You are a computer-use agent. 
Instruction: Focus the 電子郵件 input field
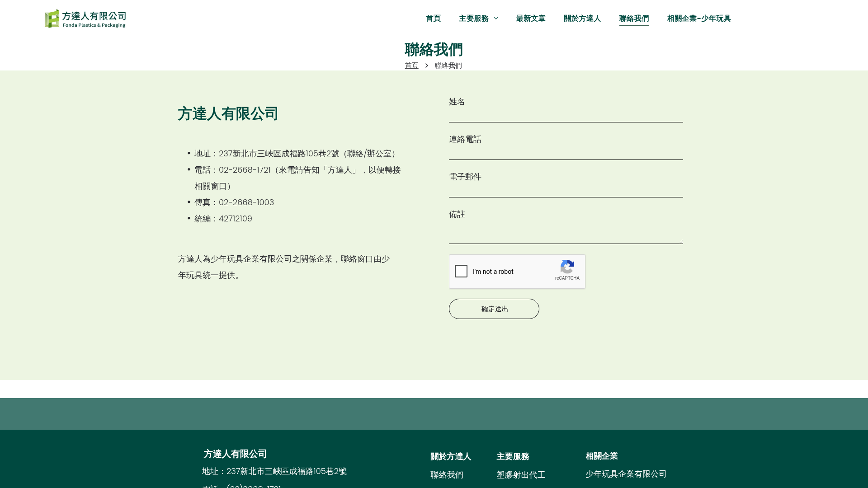tap(566, 190)
